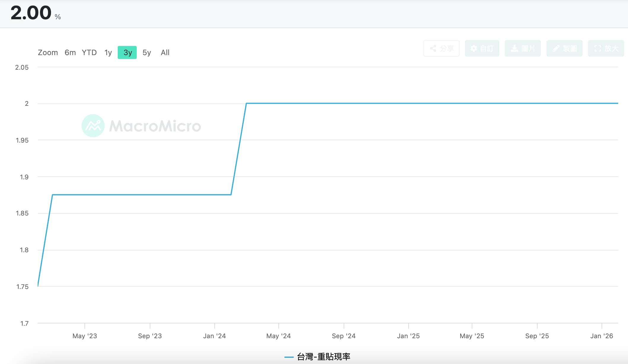Expand the chart to fullscreen (放大)
Screen dimensions: 628x364
tap(606, 48)
